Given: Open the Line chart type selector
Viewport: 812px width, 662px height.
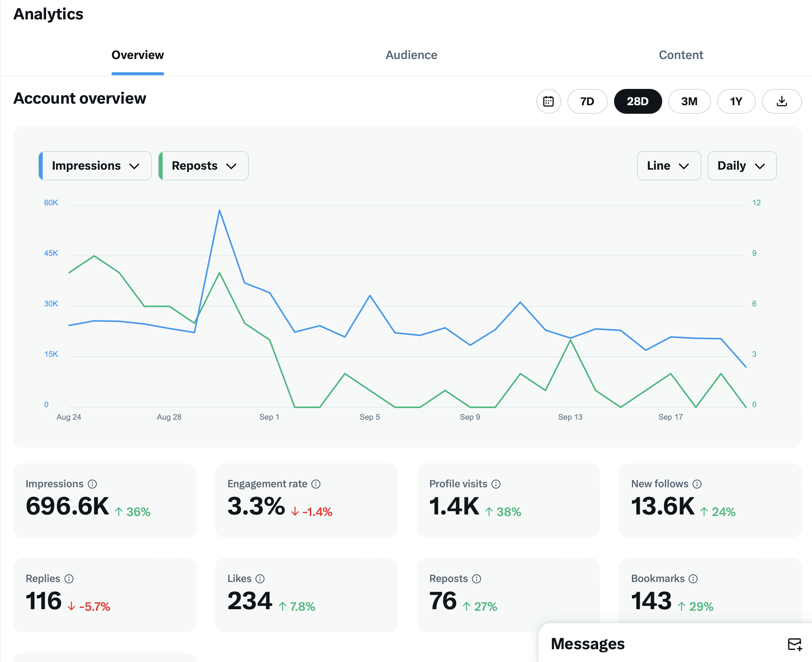Looking at the screenshot, I should 669,166.
